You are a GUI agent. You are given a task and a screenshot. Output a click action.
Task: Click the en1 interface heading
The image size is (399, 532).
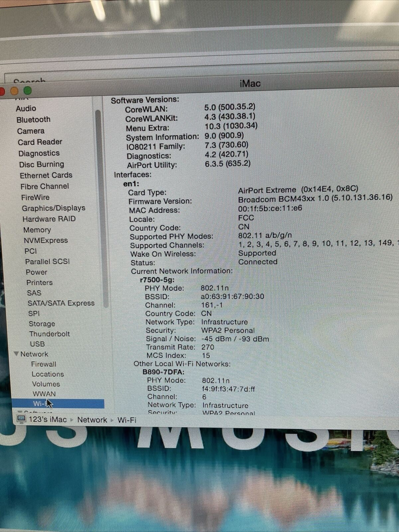(131, 184)
